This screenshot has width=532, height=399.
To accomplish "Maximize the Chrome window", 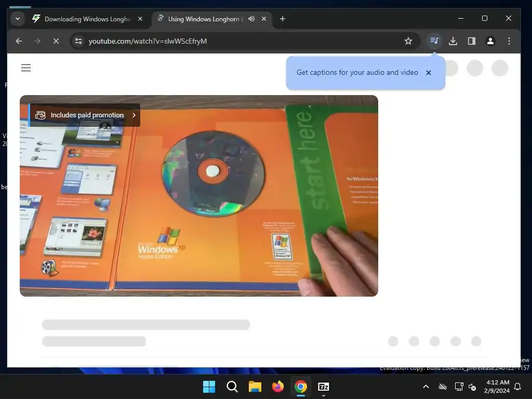I will [x=485, y=18].
